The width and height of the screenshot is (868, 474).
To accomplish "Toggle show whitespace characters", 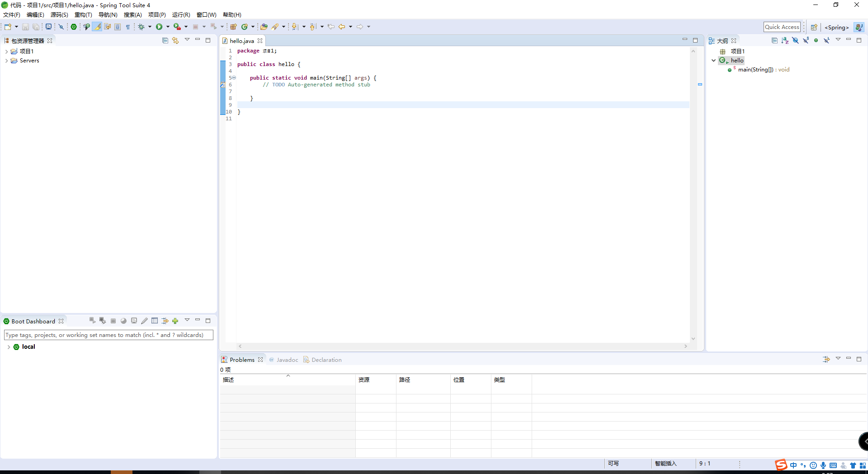I will tap(127, 26).
